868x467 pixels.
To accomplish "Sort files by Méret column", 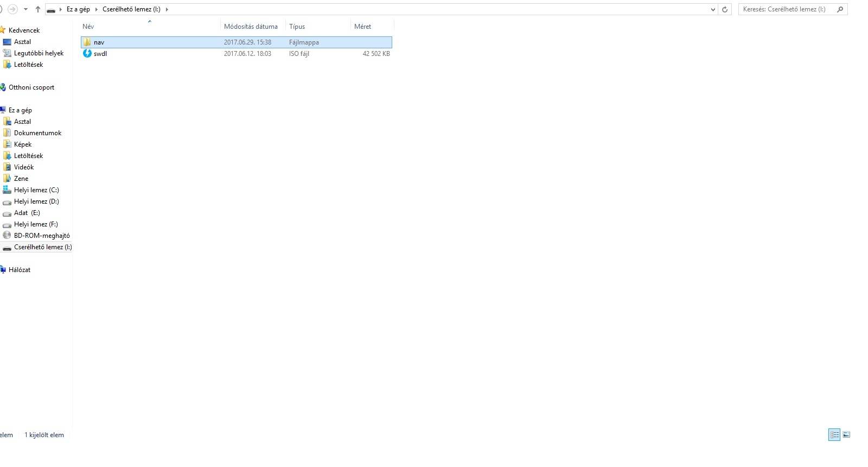I will (362, 27).
